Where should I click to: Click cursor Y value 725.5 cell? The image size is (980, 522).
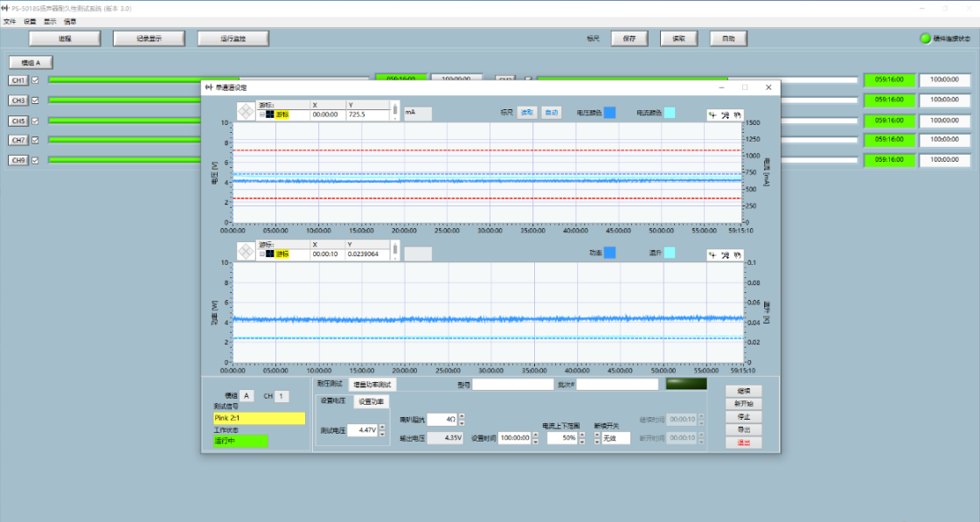tap(368, 115)
